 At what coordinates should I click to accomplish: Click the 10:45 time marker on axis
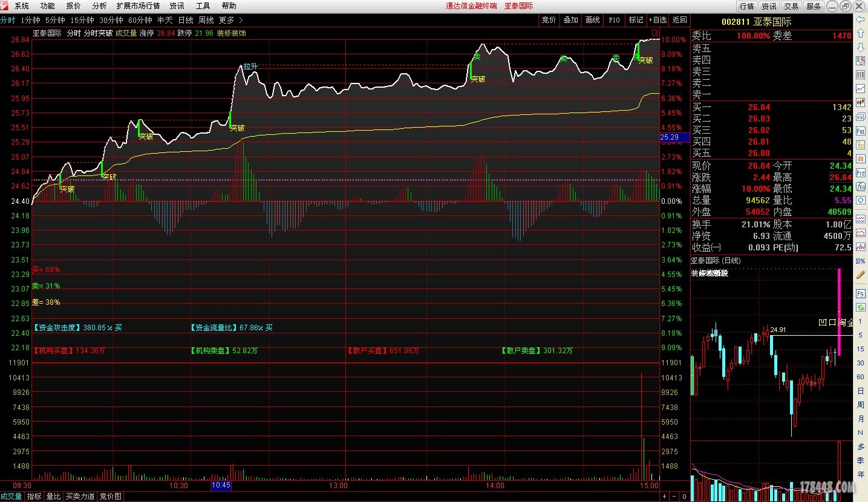pyautogui.click(x=221, y=485)
